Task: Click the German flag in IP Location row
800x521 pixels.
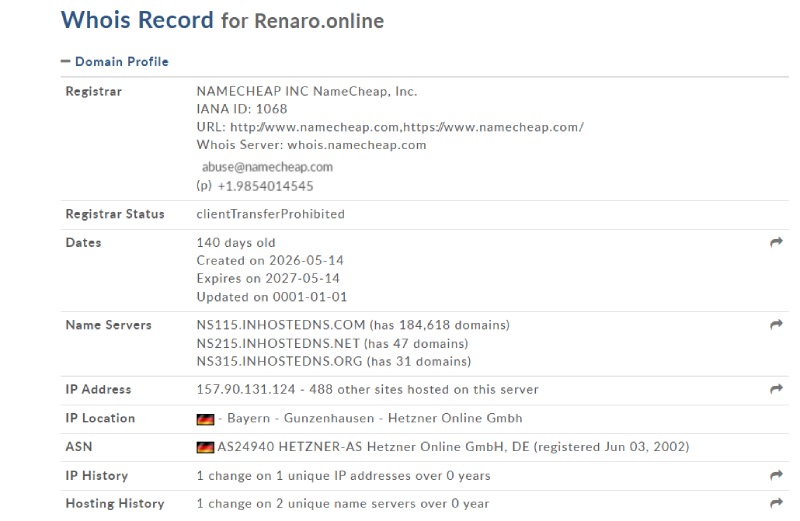Action: click(205, 419)
